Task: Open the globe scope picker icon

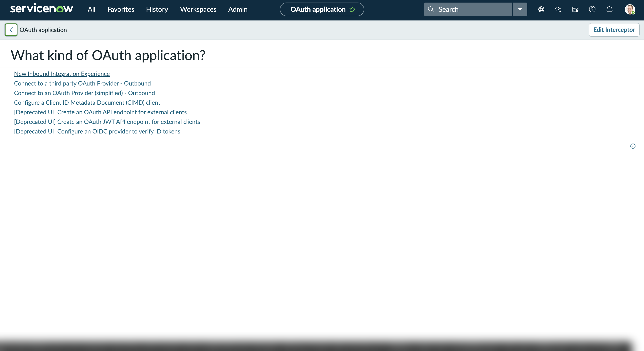Action: pyautogui.click(x=541, y=9)
